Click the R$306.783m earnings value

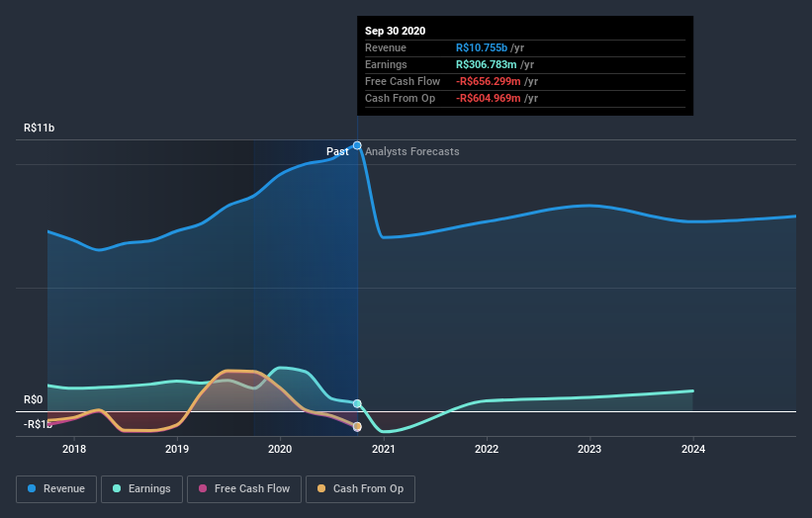[x=487, y=64]
